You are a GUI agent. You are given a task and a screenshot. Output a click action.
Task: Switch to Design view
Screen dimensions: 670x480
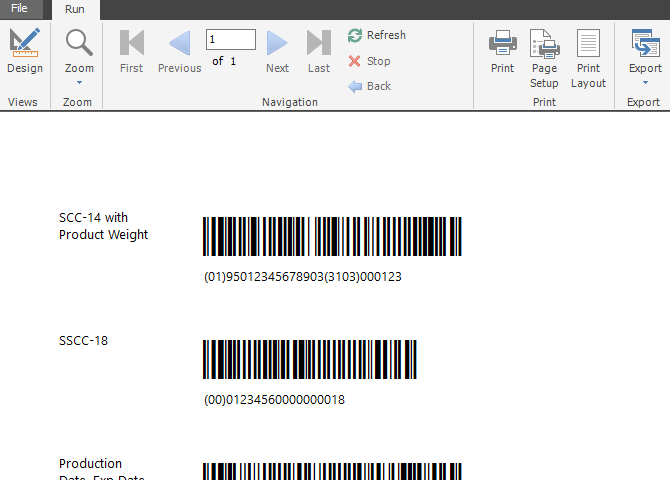click(25, 50)
